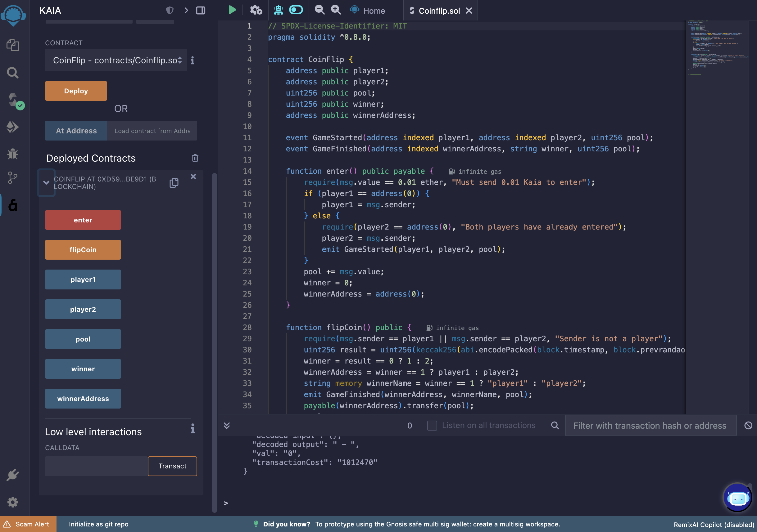Copy the deployed CoinFlip contract address
Image resolution: width=757 pixels, height=532 pixels.
point(174,183)
